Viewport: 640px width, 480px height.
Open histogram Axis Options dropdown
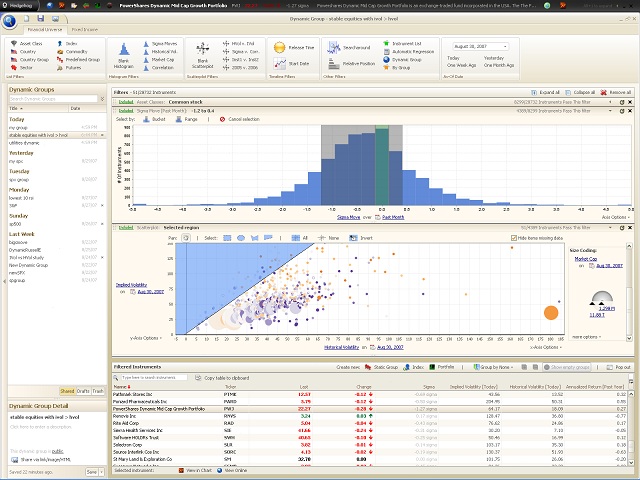click(x=616, y=217)
